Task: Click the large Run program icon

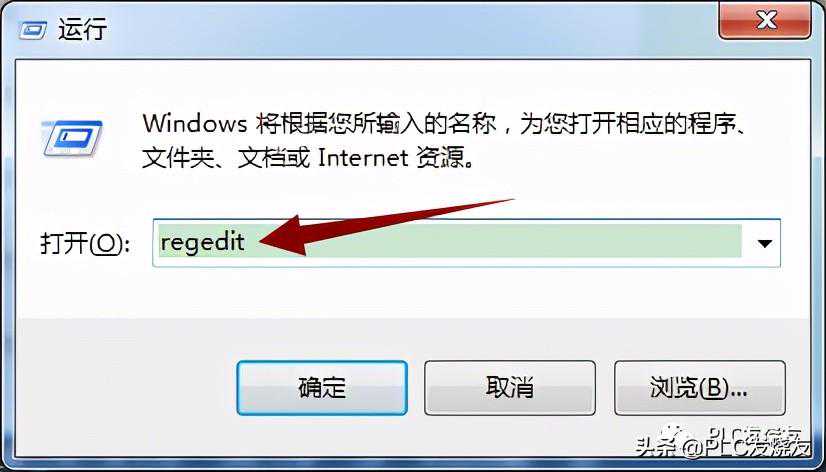Action: (x=72, y=139)
